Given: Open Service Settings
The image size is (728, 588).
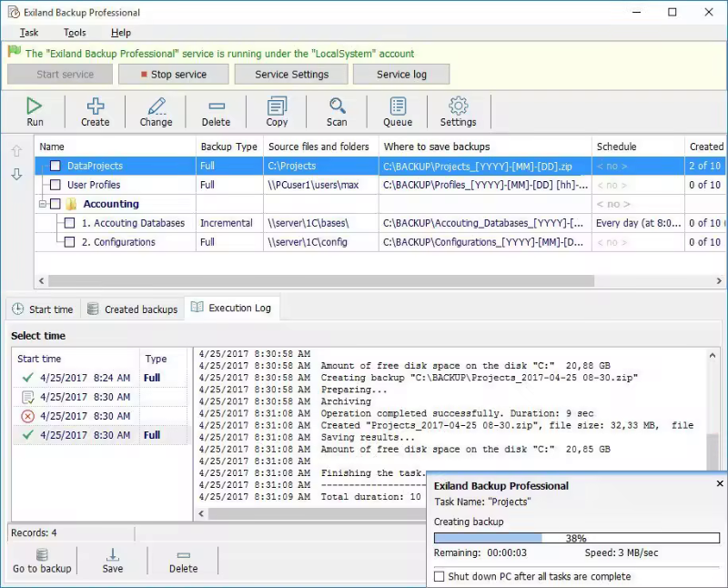Looking at the screenshot, I should click(291, 75).
